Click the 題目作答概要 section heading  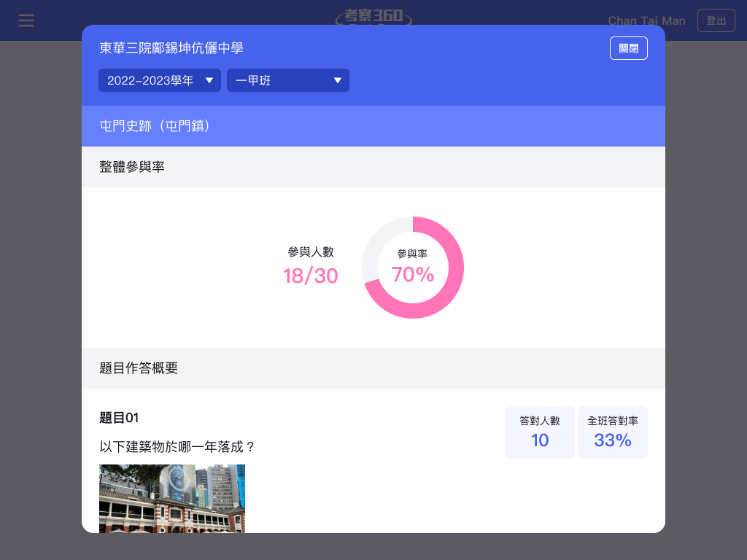139,368
